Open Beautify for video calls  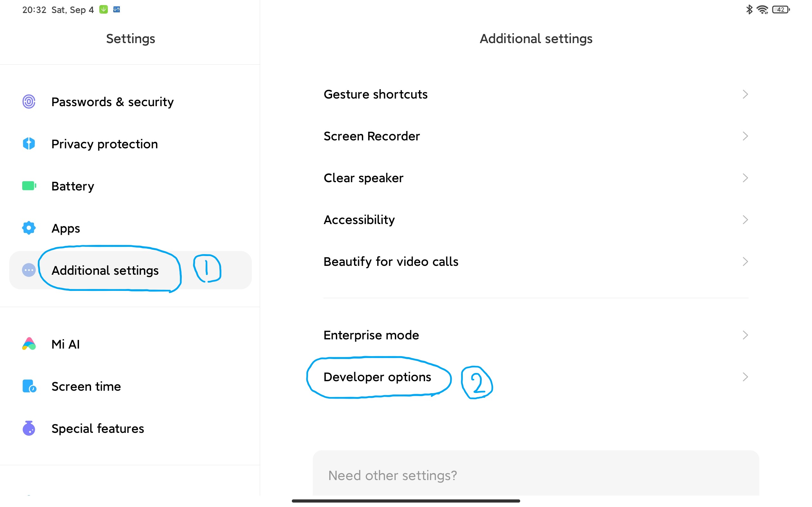click(390, 261)
